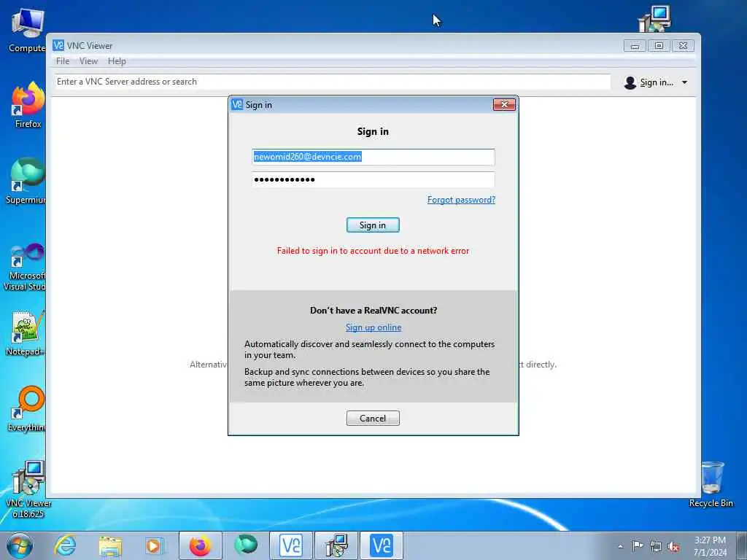Follow the Forgot password? link

tap(461, 200)
